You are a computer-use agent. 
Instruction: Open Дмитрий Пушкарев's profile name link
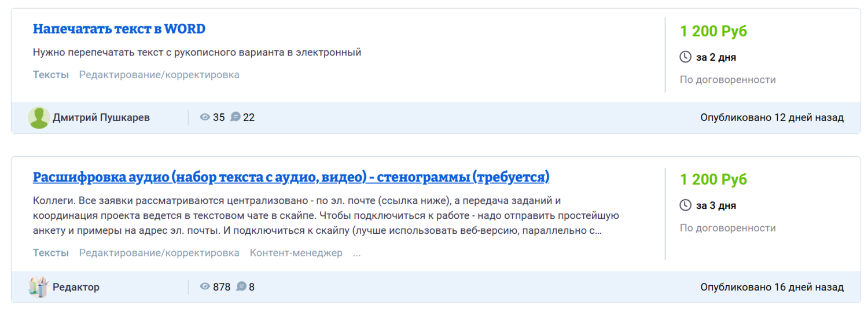click(x=101, y=117)
